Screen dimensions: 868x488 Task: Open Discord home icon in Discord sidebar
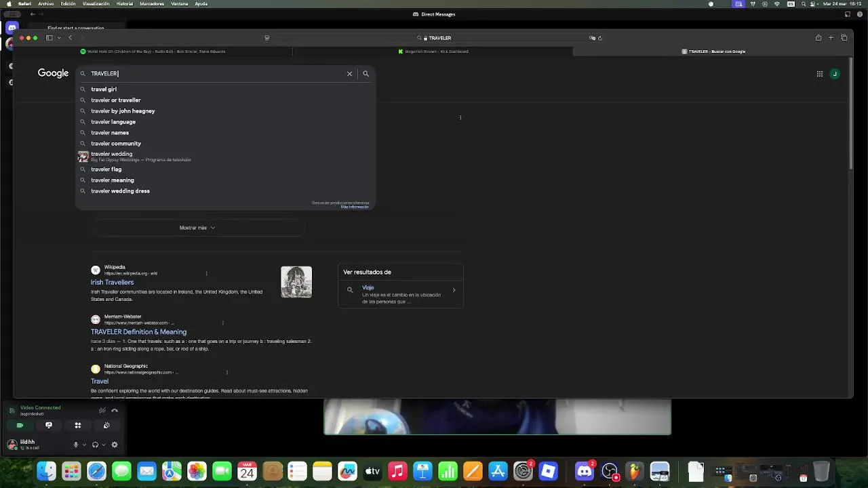tap(12, 28)
